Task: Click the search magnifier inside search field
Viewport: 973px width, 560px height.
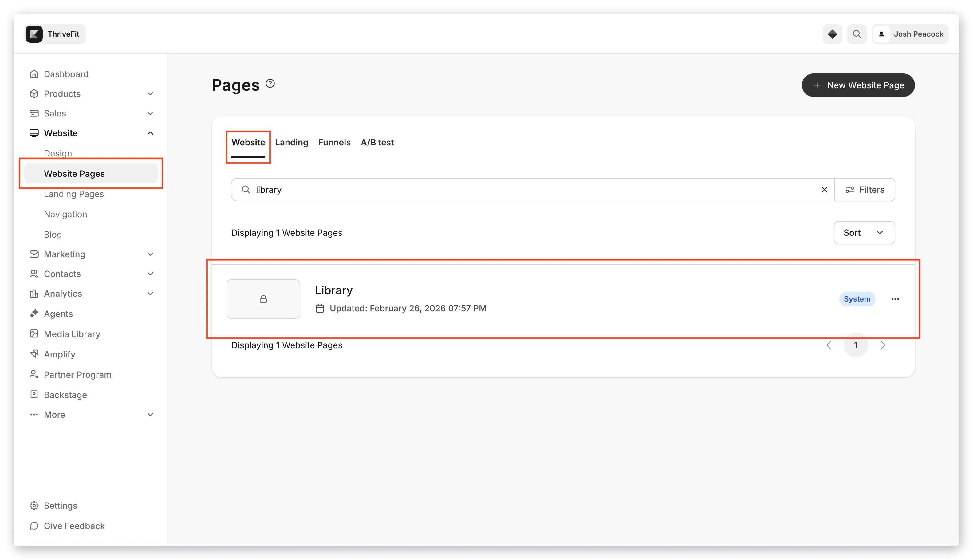Action: click(246, 190)
